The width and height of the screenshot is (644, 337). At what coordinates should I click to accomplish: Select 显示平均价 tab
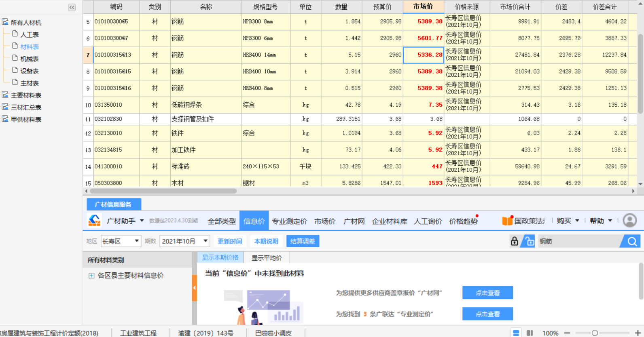(267, 258)
